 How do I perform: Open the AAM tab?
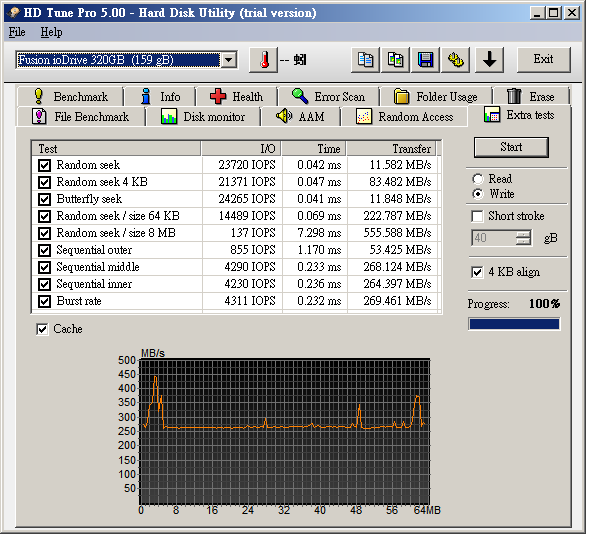point(300,117)
